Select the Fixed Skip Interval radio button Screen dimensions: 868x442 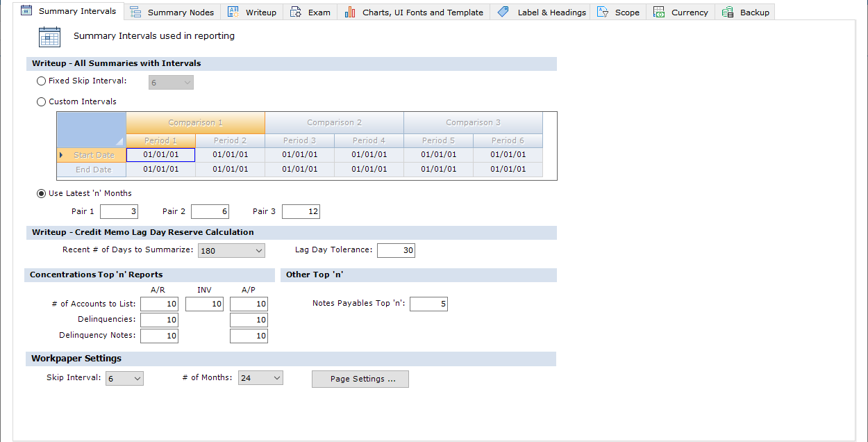(x=42, y=81)
